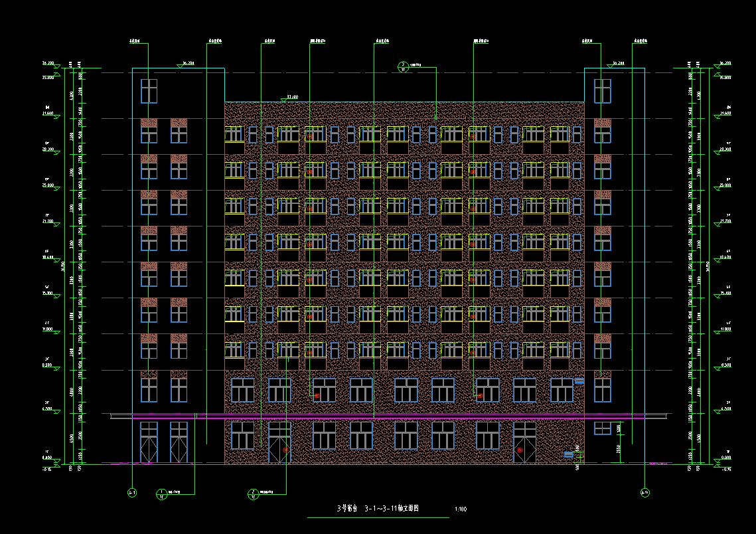Select the leftmost ground-floor double door
This screenshot has width=756, height=534.
(149, 442)
